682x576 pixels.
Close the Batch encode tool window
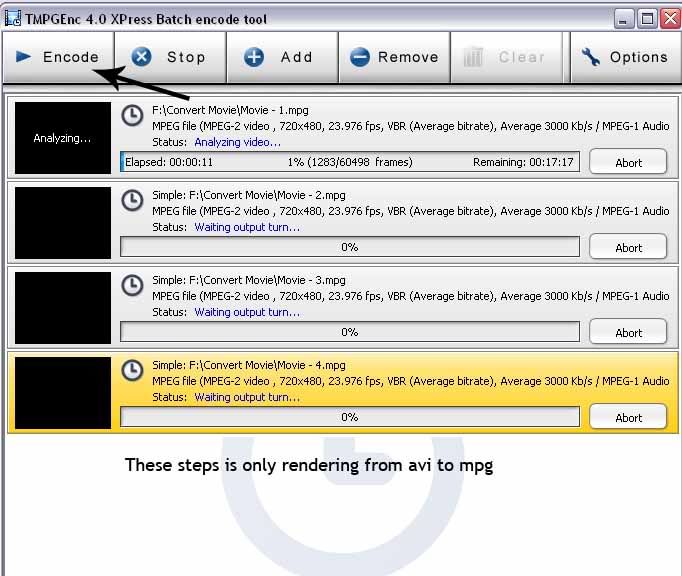tap(670, 19)
